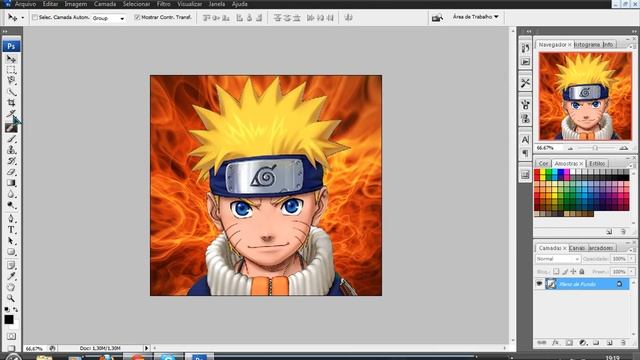Viewport: 640px width, 360px height.
Task: Toggle lock position in Layers panel
Action: [x=573, y=271]
